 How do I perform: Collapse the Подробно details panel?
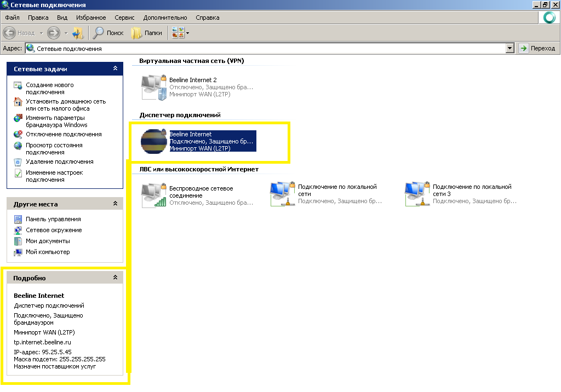point(115,278)
